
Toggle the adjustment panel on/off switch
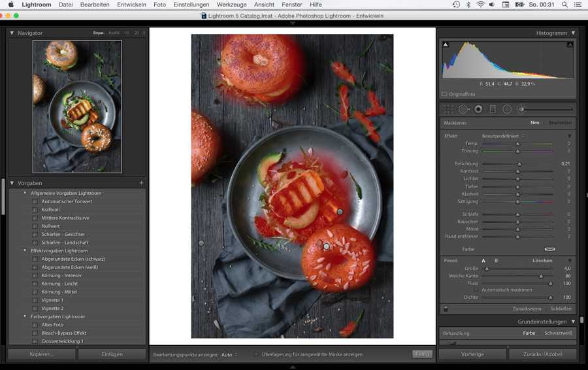click(446, 309)
